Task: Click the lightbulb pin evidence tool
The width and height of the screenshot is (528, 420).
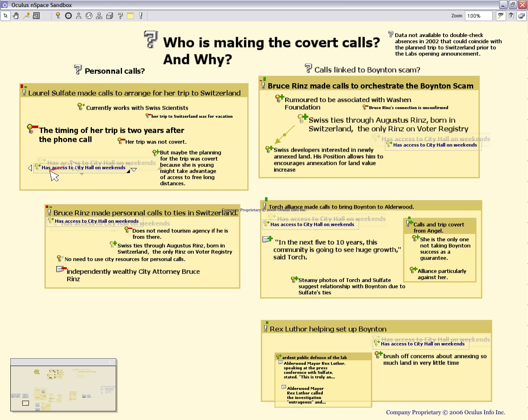Action: pos(58,16)
